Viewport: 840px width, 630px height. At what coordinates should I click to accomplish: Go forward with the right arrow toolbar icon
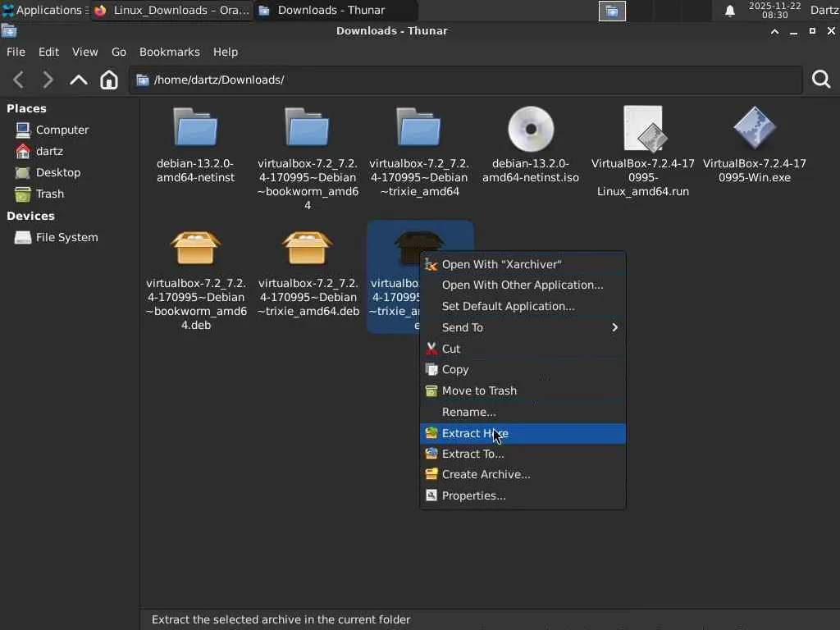click(48, 80)
